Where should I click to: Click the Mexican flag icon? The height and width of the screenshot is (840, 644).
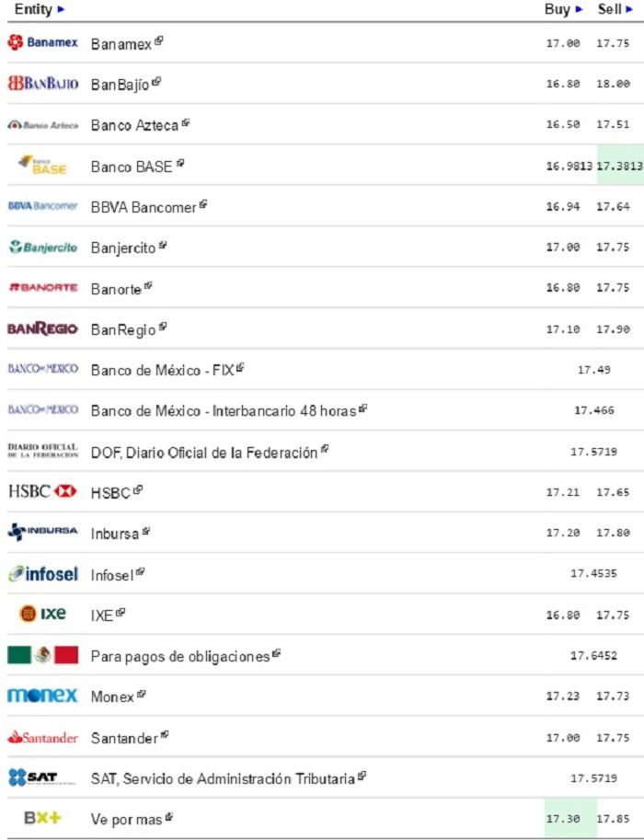[x=42, y=655]
